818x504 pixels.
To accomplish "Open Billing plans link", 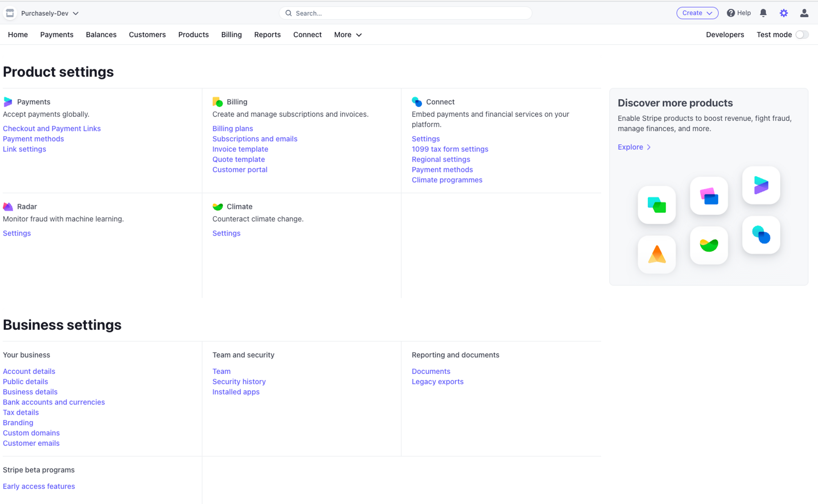I will [233, 128].
